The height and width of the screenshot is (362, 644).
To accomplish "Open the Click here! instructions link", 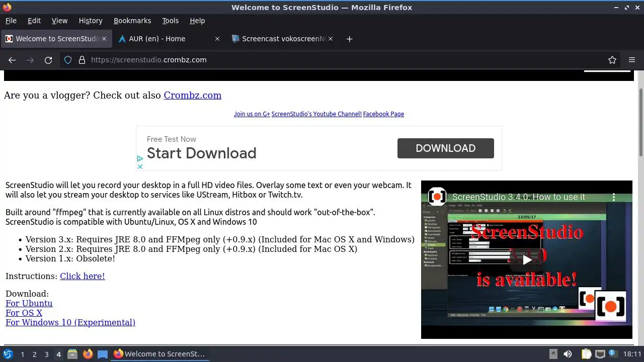I will click(x=83, y=276).
